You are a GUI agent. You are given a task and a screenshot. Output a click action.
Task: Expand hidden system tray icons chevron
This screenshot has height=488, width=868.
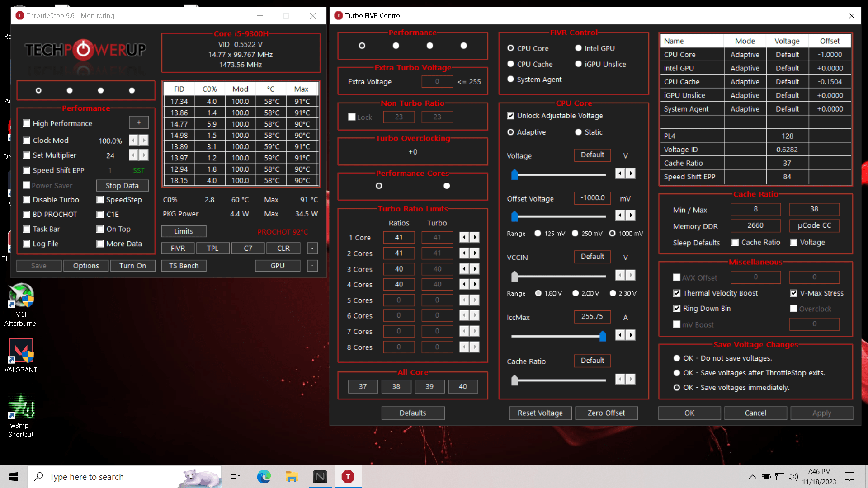[752, 477]
